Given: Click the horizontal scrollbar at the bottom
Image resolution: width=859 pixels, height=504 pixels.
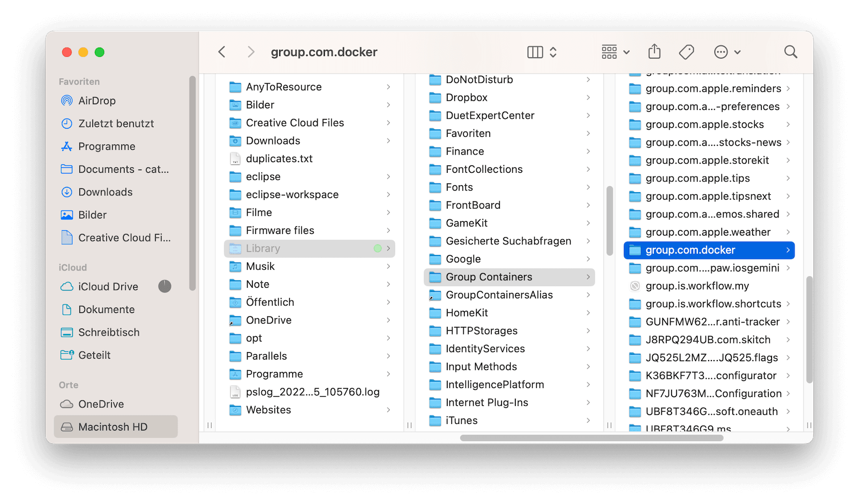Looking at the screenshot, I should point(592,438).
